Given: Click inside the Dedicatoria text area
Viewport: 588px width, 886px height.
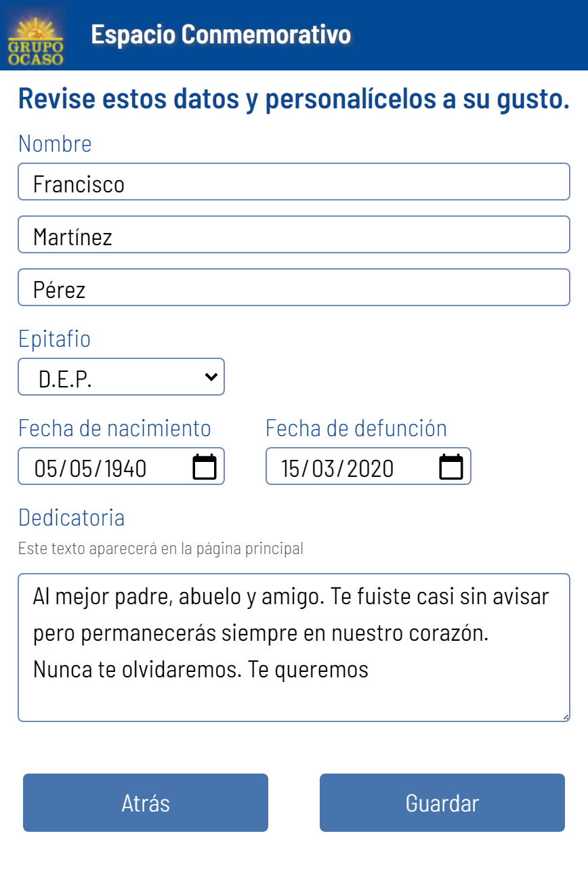Looking at the screenshot, I should point(294,691).
